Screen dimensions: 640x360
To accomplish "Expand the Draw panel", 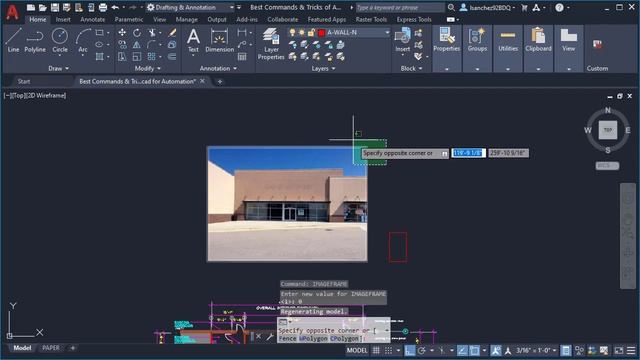I will [x=58, y=68].
